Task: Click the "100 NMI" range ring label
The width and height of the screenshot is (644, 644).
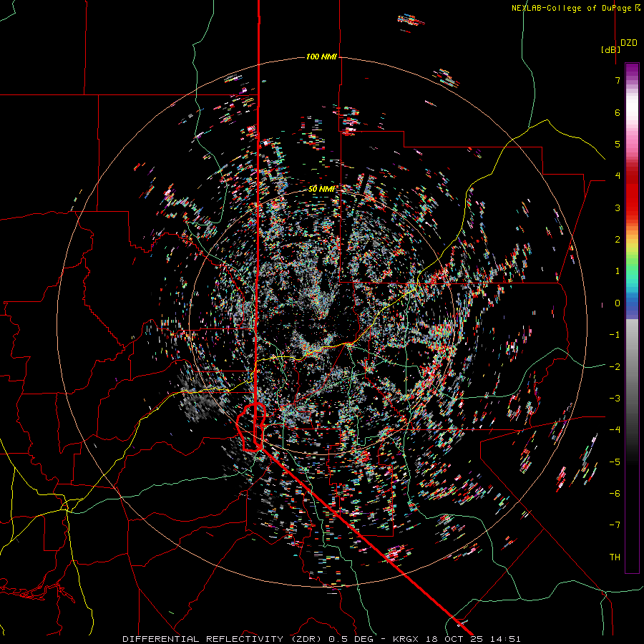Action: (321, 57)
